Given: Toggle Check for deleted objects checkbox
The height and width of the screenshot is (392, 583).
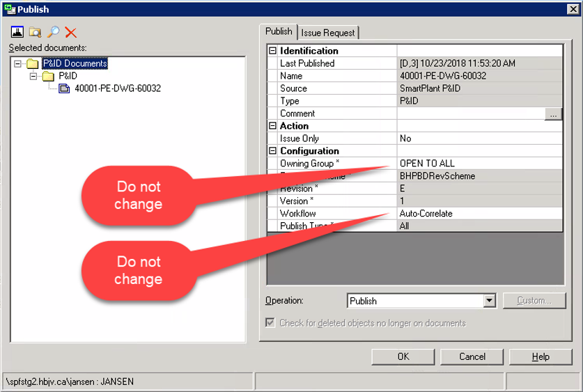Looking at the screenshot, I should (x=270, y=323).
